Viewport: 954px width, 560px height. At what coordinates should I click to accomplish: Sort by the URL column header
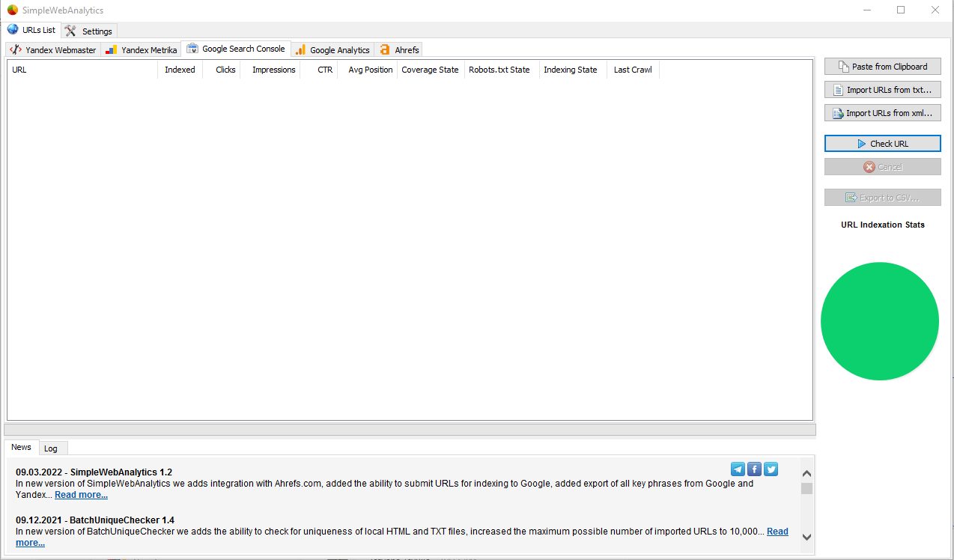click(82, 70)
